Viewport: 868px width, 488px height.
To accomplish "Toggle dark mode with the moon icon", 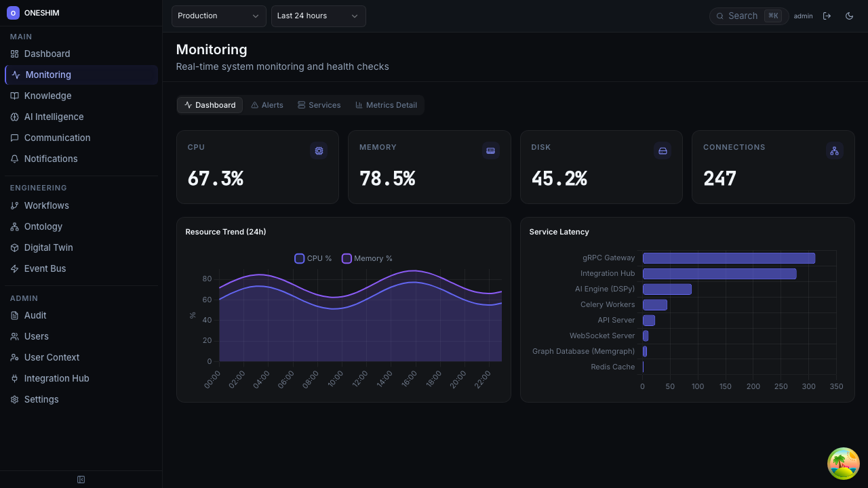I will [x=849, y=16].
